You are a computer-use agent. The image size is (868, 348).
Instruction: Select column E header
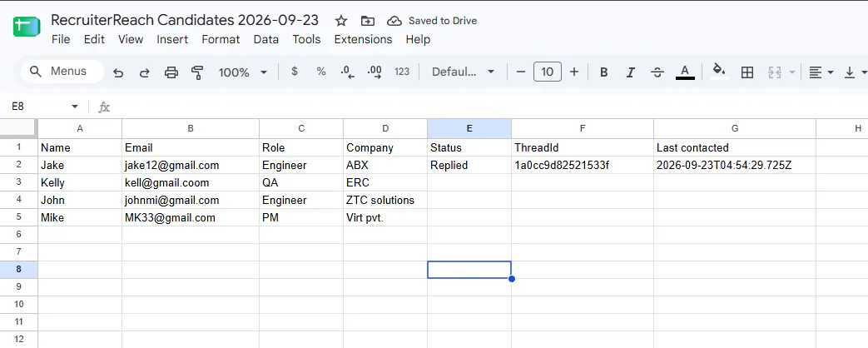click(x=469, y=128)
